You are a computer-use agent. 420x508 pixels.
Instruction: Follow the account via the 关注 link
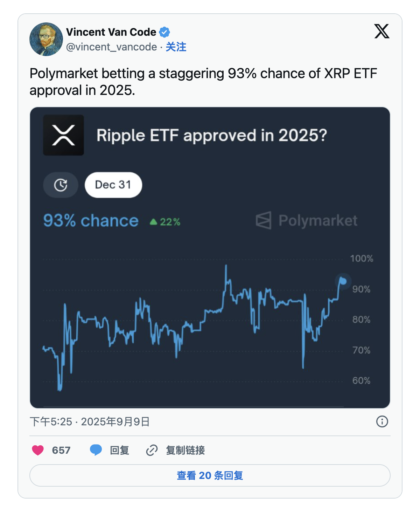click(176, 47)
